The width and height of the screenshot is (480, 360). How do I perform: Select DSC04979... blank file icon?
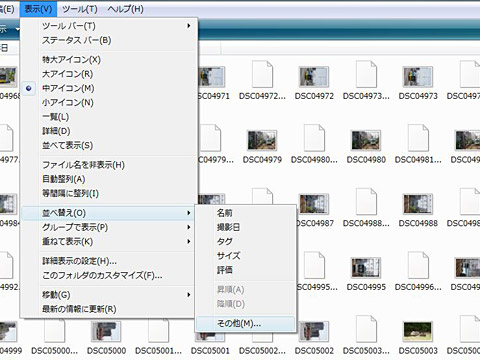(211, 138)
